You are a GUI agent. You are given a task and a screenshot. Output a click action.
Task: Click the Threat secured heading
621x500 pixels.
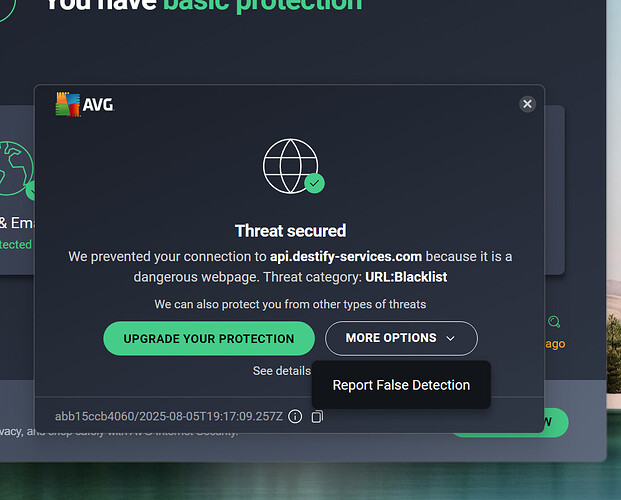click(x=290, y=231)
